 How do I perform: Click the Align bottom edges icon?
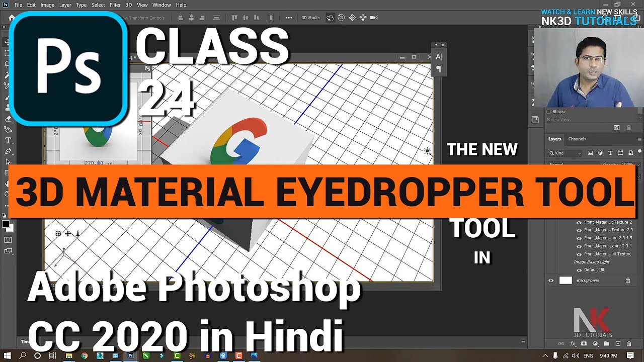point(256,18)
